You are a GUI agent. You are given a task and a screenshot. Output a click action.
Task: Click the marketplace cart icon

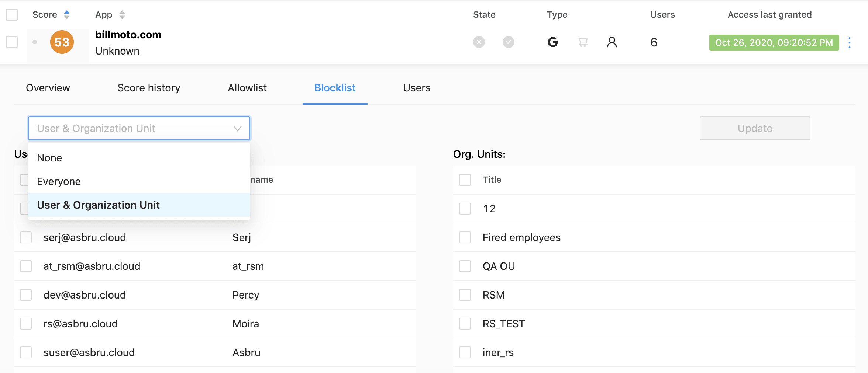[x=582, y=42]
